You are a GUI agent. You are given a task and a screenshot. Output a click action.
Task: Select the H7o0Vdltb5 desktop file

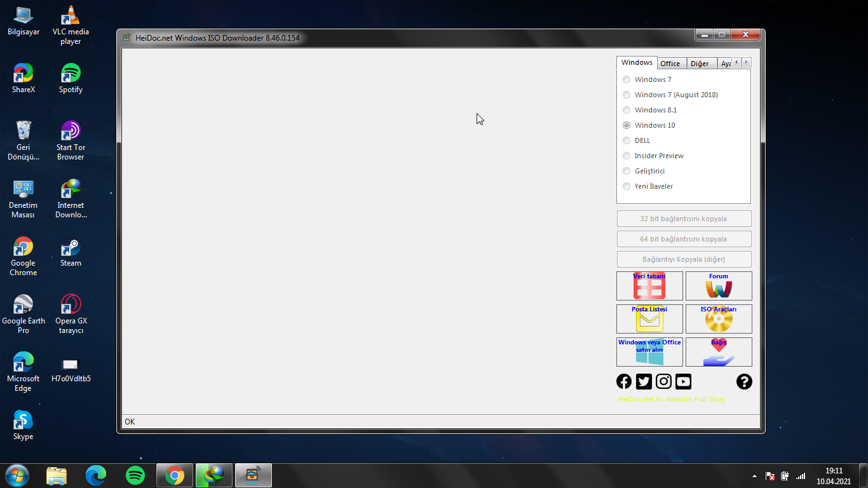pyautogui.click(x=71, y=369)
